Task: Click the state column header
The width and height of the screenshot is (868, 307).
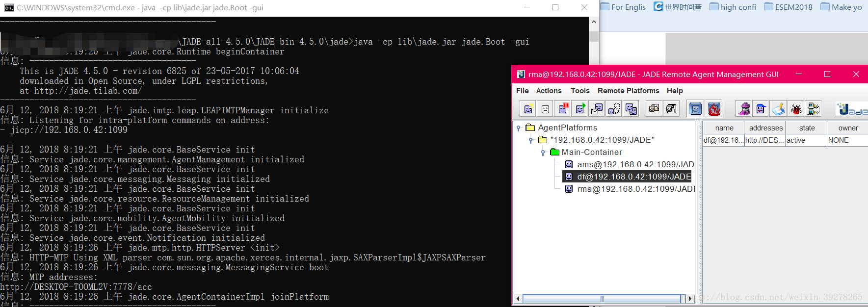Action: point(807,128)
